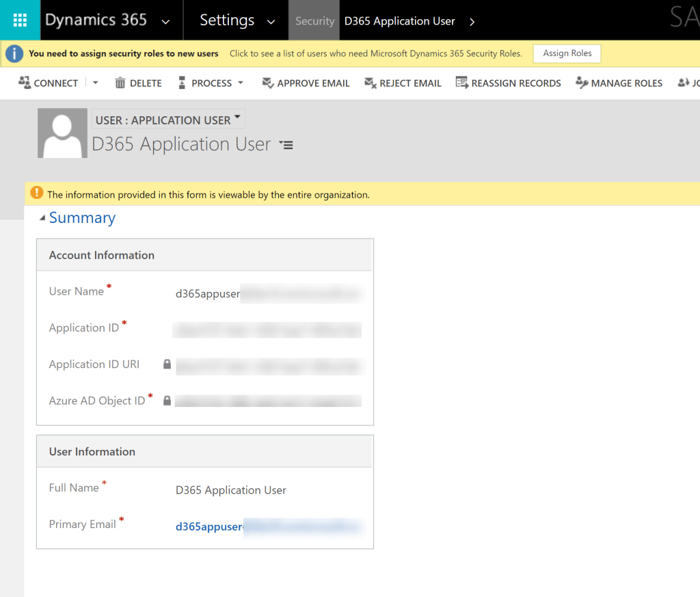Viewport: 700px width, 597px height.
Task: Open the Process dropdown menu
Action: [240, 83]
